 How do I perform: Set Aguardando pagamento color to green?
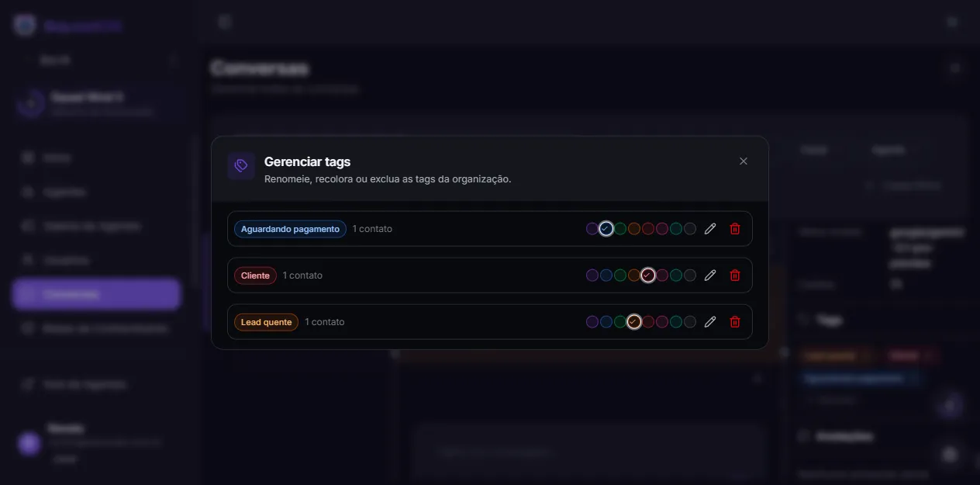coord(620,229)
